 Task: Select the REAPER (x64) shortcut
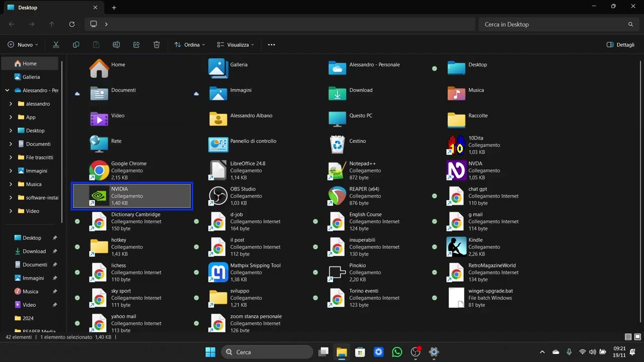point(370,196)
